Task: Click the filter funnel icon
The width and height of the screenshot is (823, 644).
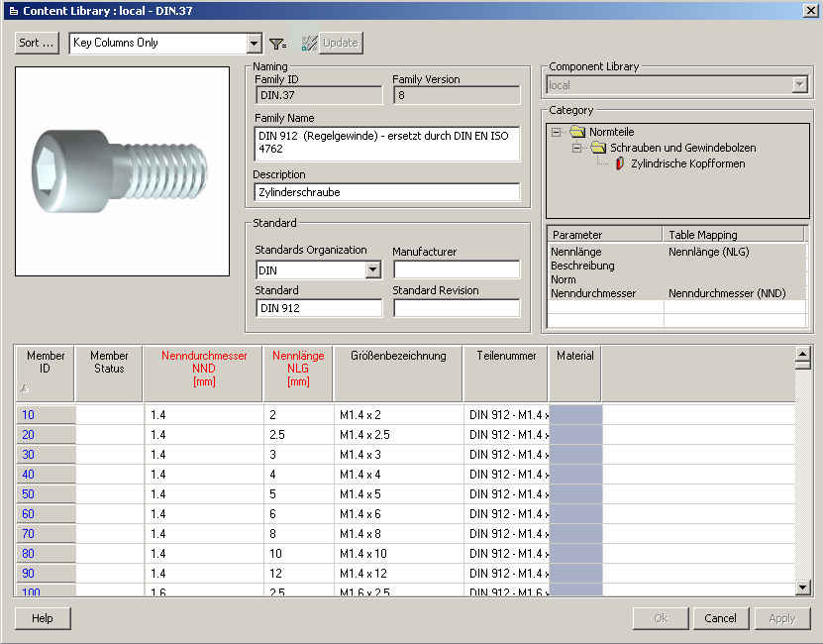Action: pos(277,44)
